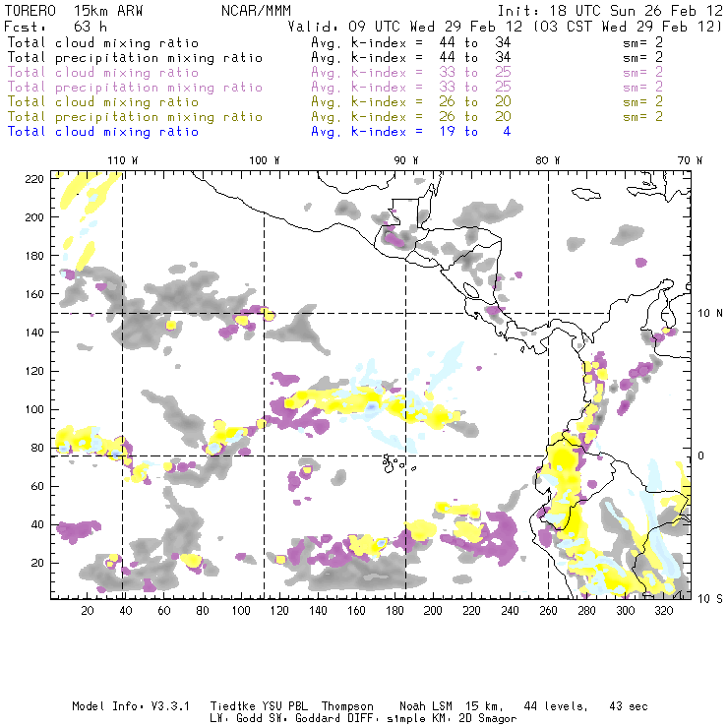Click the "10 N" latitude label

click(710, 314)
